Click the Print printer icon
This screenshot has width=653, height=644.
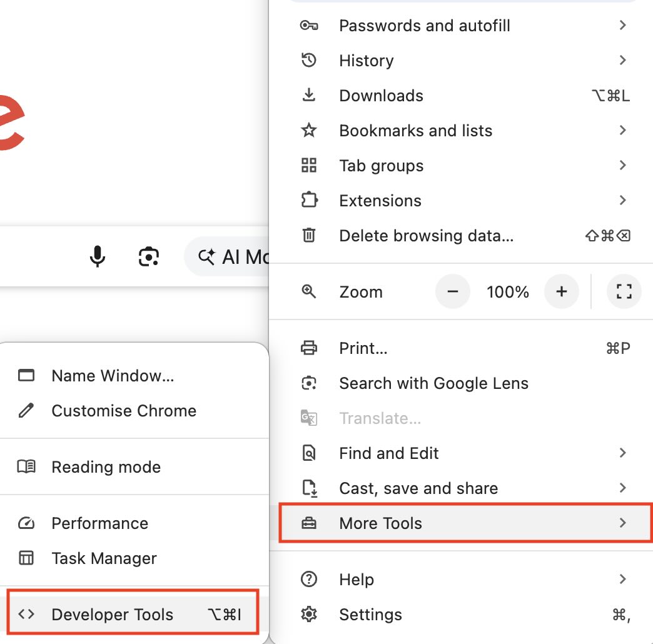click(x=309, y=348)
